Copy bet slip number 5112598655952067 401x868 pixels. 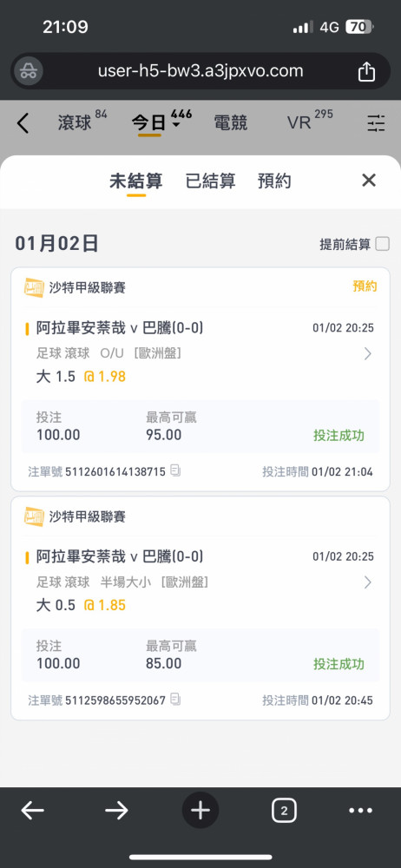pyautogui.click(x=175, y=700)
